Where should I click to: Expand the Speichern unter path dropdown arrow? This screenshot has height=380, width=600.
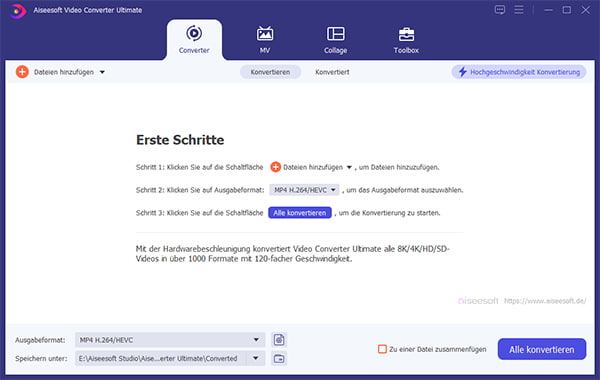point(256,359)
